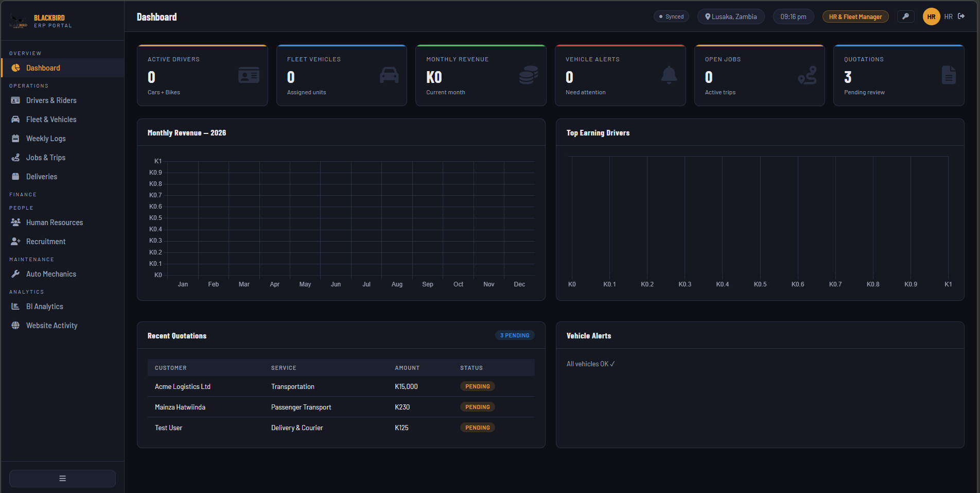Screen dimensions: 980x493
Task: Click the Website Activity globe icon
Action: coord(15,325)
